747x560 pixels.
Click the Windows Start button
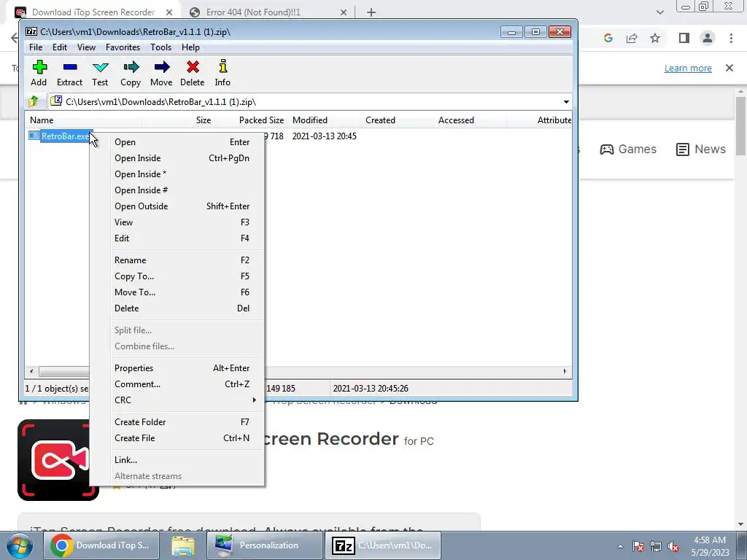tap(19, 545)
